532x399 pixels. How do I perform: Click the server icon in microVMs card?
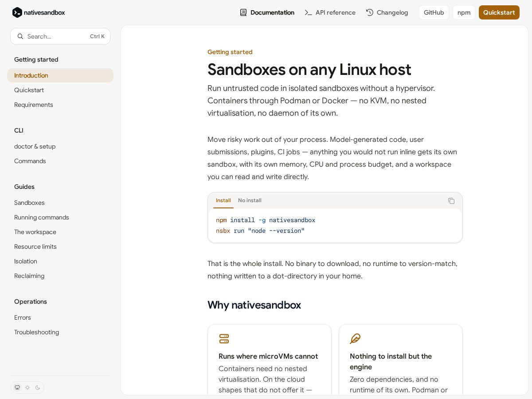224,339
